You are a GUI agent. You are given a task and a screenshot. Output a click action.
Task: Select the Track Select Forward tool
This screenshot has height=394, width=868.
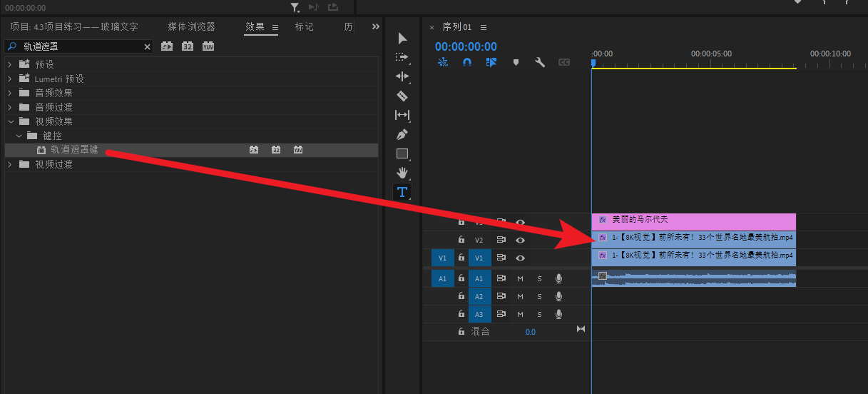coord(402,57)
